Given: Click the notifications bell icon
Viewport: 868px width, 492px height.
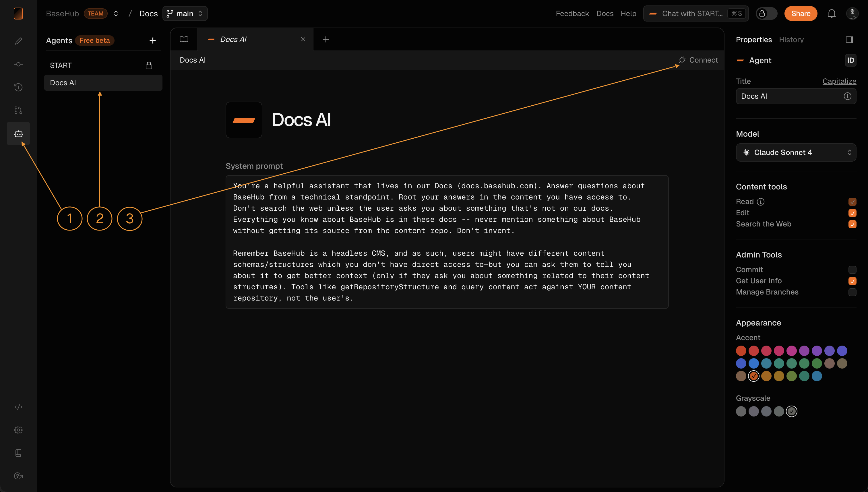Looking at the screenshot, I should click(x=832, y=13).
